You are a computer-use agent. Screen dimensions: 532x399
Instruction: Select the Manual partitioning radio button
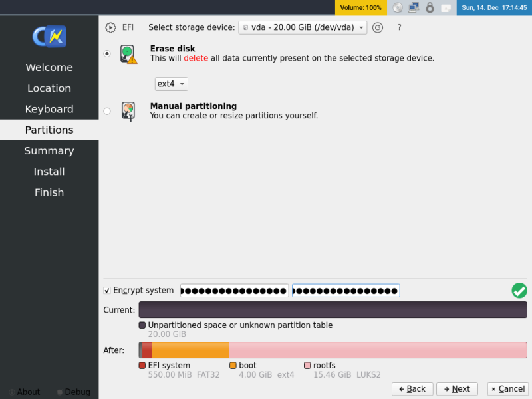tap(107, 111)
